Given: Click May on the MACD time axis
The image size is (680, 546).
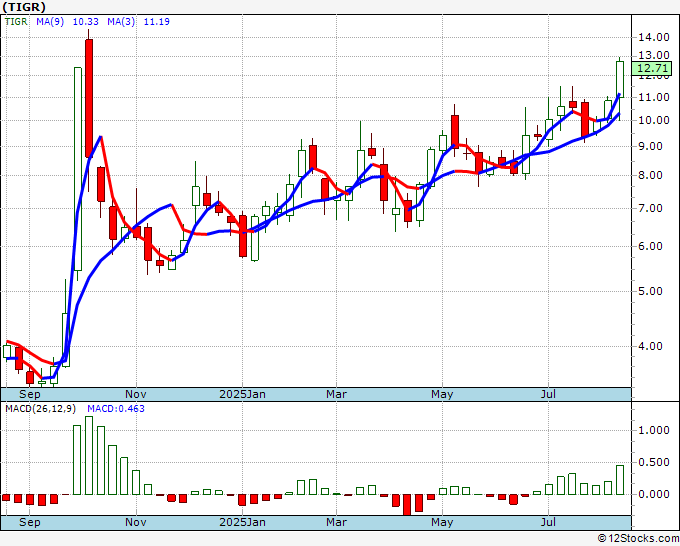Looking at the screenshot, I should [442, 522].
